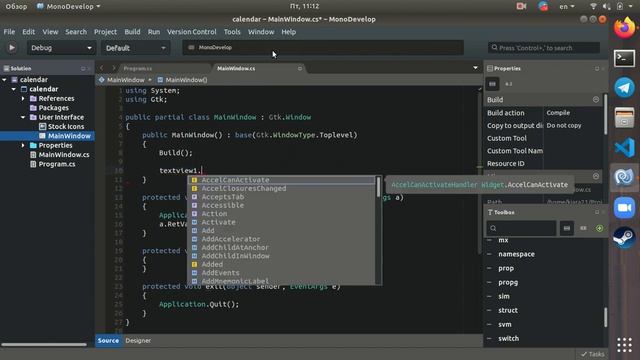This screenshot has width=640, height=360.
Task: Open the MainWindow class breadcrumb
Action: (122, 80)
